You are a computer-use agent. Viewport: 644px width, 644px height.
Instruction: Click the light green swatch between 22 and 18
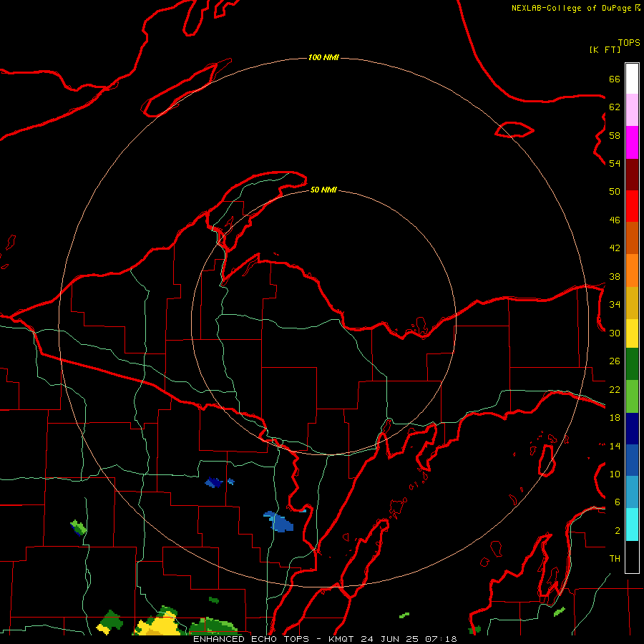coord(632,396)
